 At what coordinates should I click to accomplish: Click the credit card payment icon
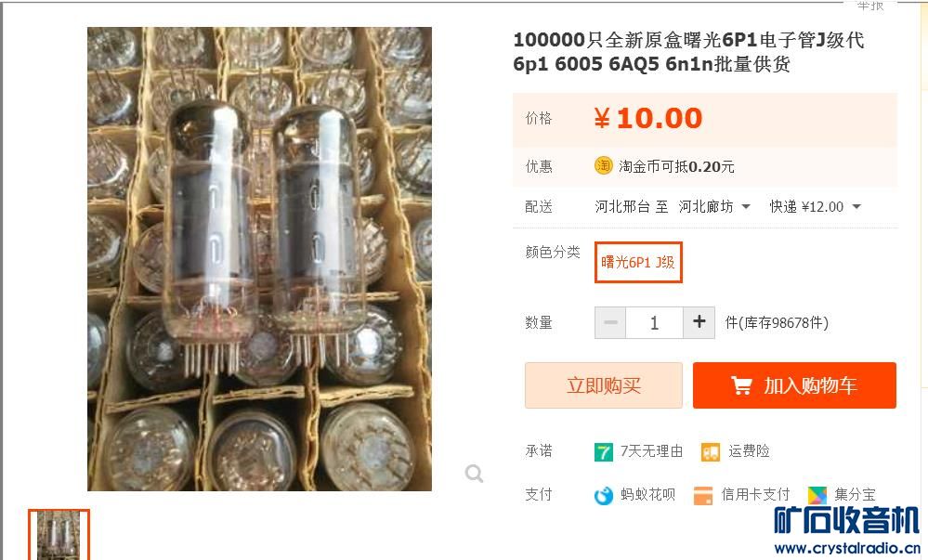[703, 495]
